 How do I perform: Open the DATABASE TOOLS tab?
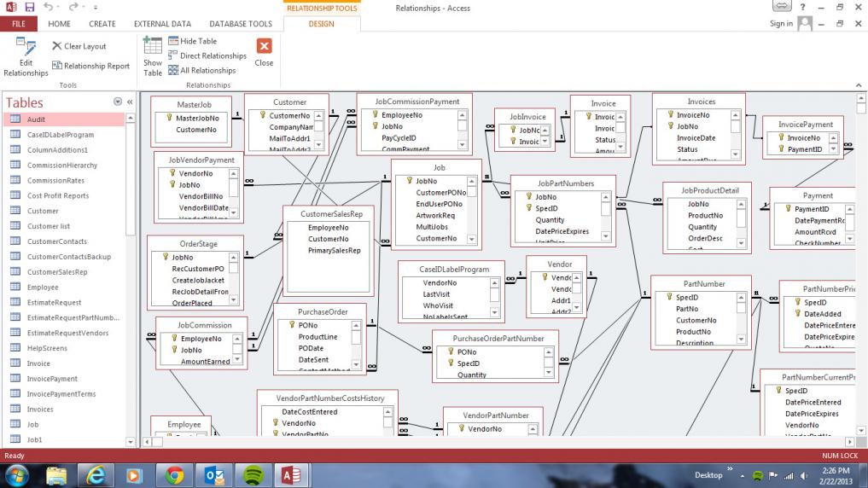(241, 24)
